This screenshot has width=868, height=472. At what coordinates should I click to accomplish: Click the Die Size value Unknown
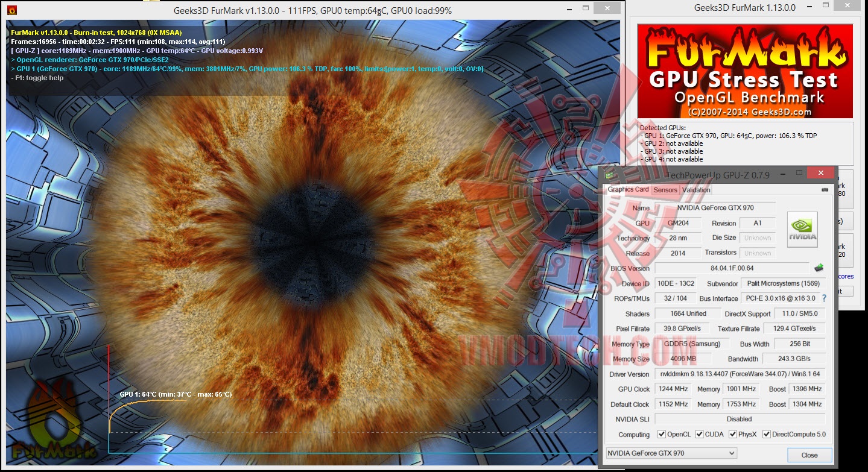pyautogui.click(x=757, y=238)
